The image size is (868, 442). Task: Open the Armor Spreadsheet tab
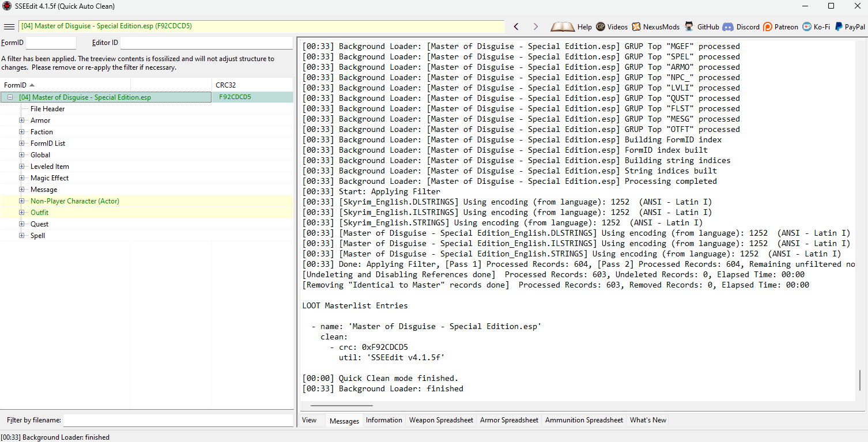click(x=509, y=420)
